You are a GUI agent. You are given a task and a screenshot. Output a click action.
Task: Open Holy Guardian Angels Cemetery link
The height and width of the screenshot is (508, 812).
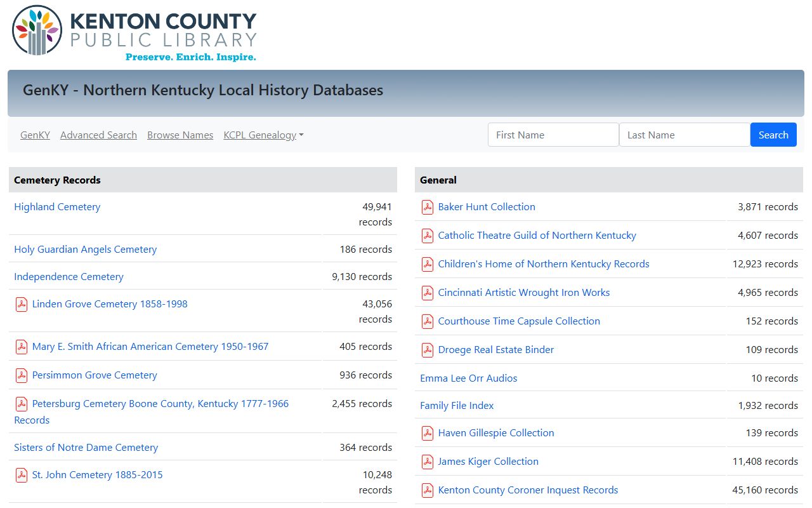click(x=85, y=250)
